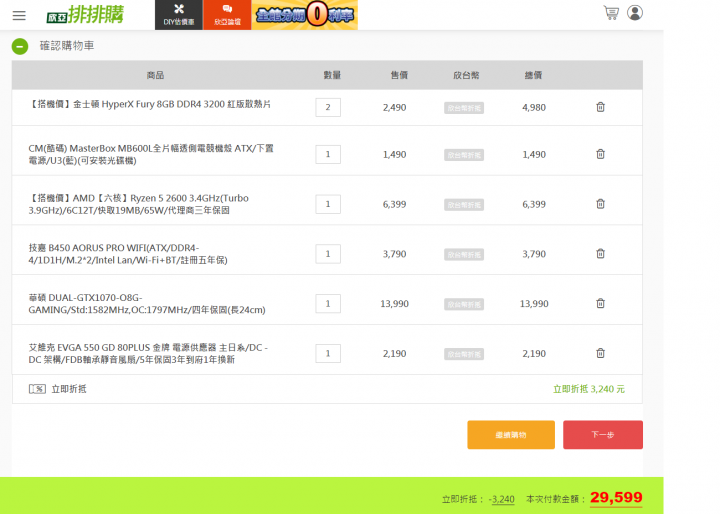Click the 數量 column header
Viewport: 720px width, 514px height.
point(332,75)
